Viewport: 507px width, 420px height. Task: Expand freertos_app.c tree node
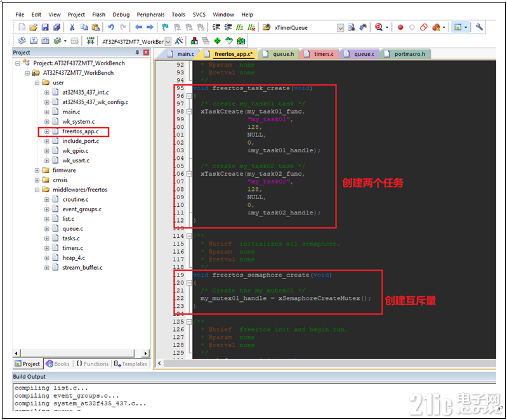point(47,131)
